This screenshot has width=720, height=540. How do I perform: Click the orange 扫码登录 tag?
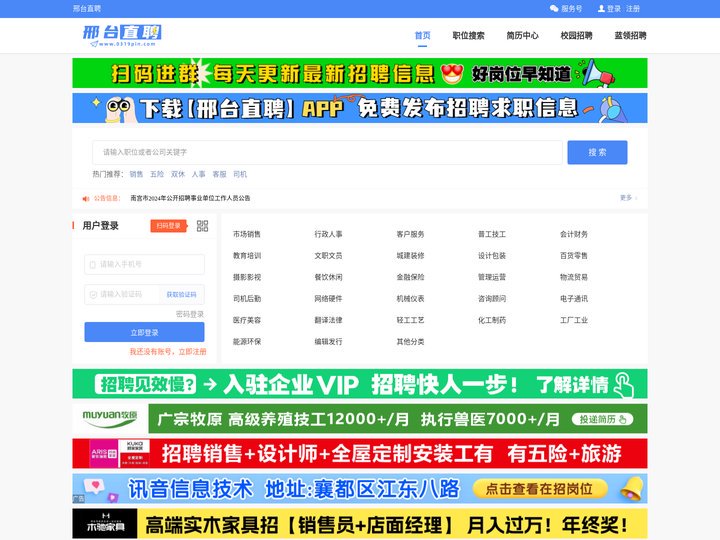[x=169, y=226]
